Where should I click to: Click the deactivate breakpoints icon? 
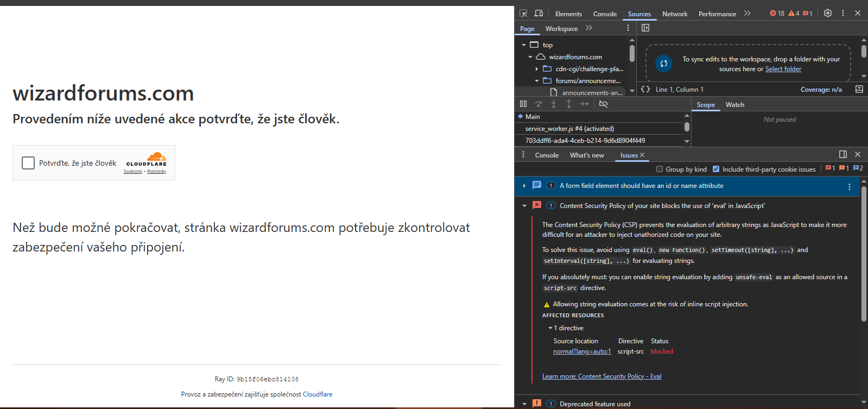[x=603, y=104]
